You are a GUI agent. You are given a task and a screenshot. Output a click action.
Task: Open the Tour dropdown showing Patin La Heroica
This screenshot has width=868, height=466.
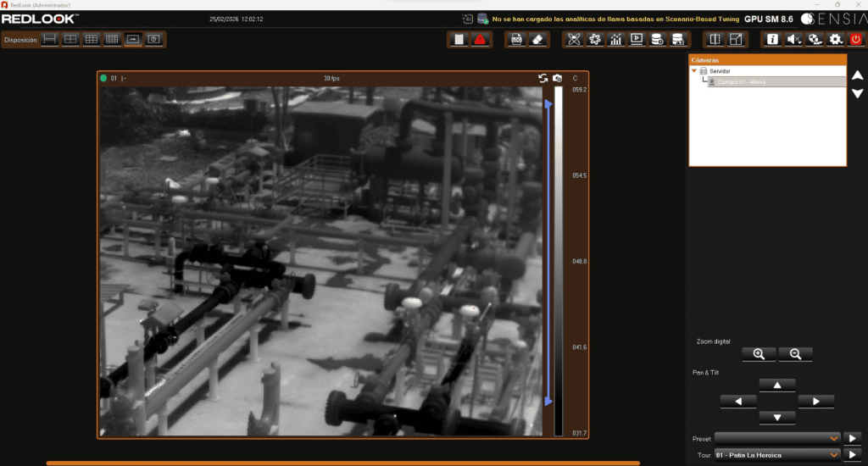(776, 455)
